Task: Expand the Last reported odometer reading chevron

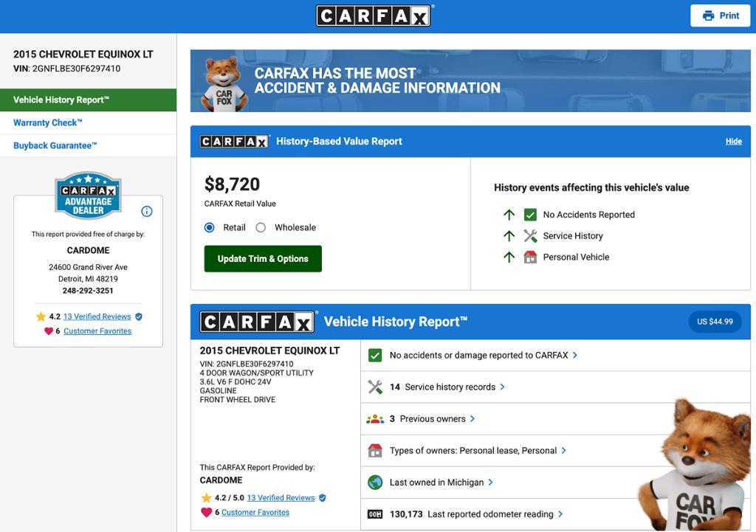Action: (560, 514)
